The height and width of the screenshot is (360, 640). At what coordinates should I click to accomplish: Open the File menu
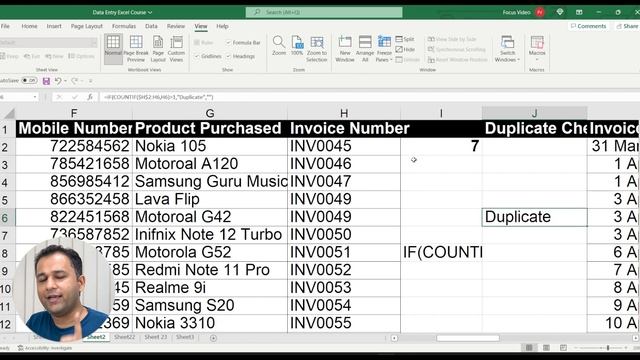point(5,26)
